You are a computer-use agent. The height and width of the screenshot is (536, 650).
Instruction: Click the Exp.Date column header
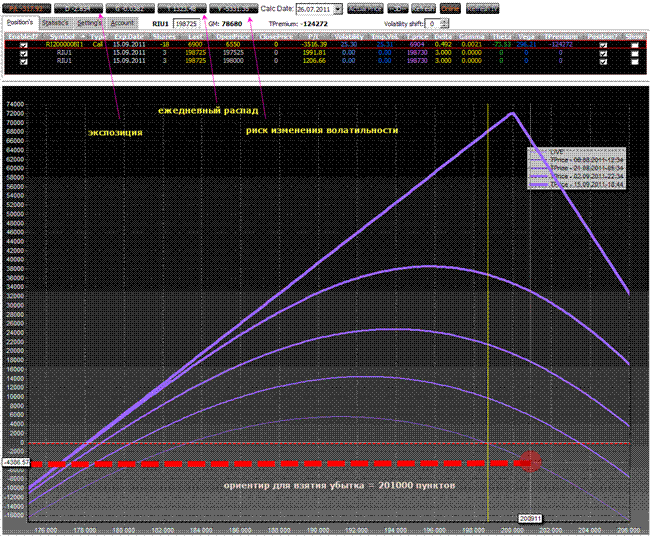tap(129, 36)
